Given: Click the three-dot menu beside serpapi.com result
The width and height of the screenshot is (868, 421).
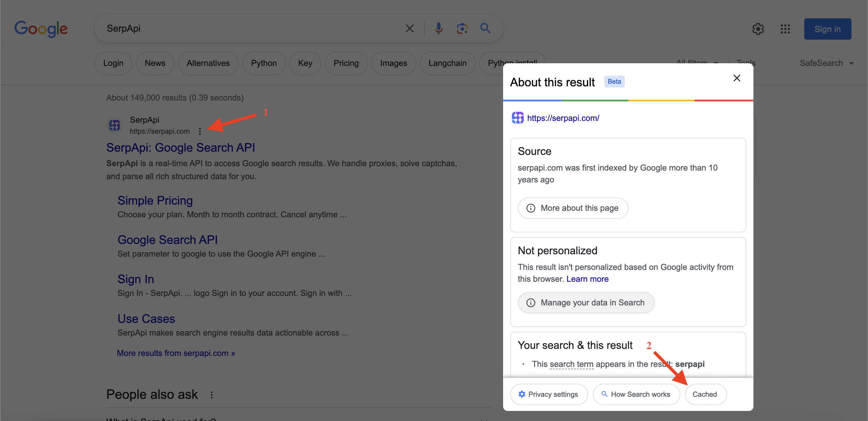Looking at the screenshot, I should click(200, 131).
